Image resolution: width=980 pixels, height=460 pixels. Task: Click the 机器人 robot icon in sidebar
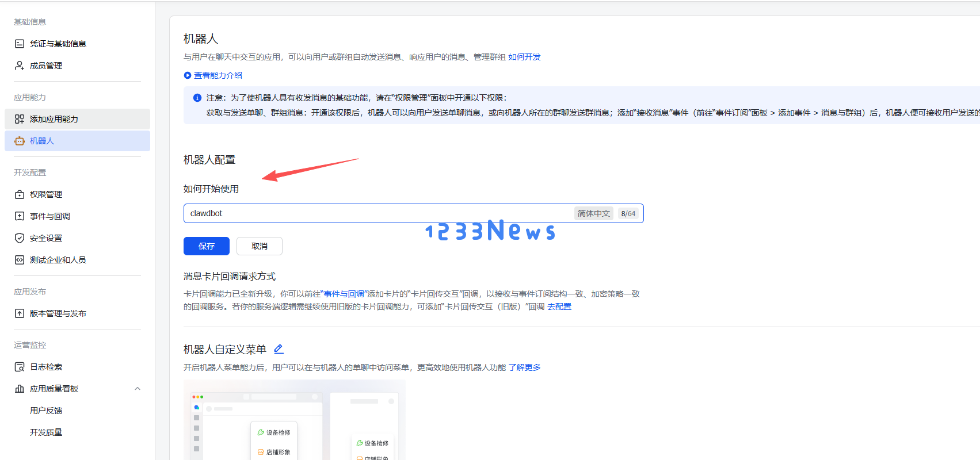[20, 141]
